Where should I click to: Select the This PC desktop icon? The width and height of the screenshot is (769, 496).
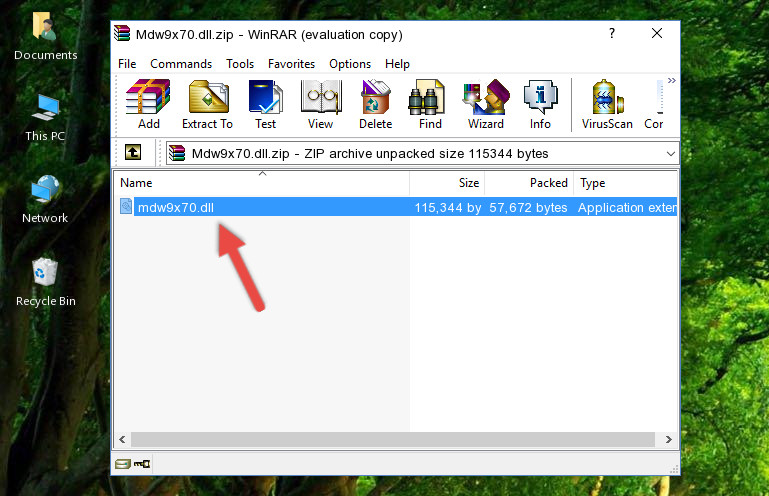coord(45,118)
